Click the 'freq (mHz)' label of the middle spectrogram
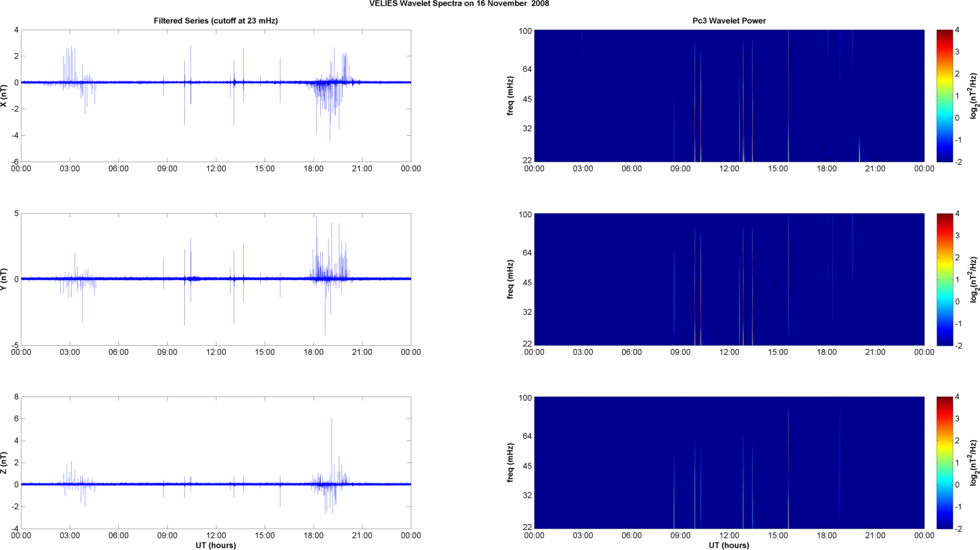Image resolution: width=980 pixels, height=550 pixels. point(510,279)
